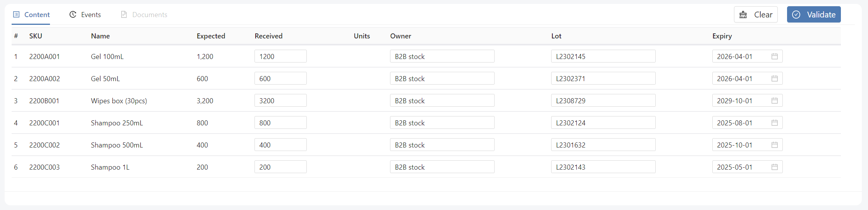This screenshot has width=868, height=210.
Task: Open calendar icon for Shampoo 250mL expiry
Action: (774, 123)
